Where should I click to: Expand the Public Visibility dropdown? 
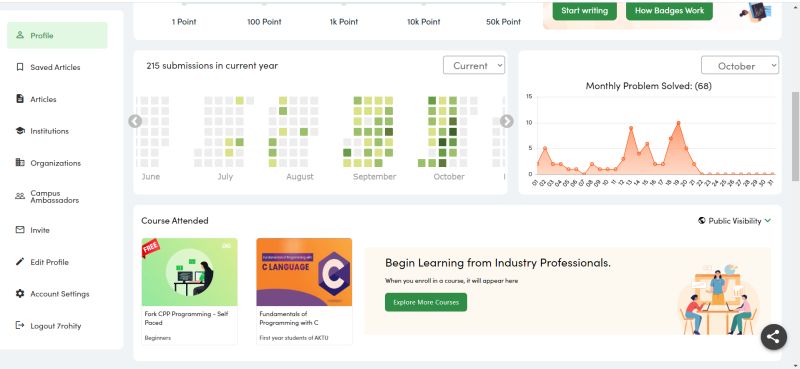pos(734,220)
